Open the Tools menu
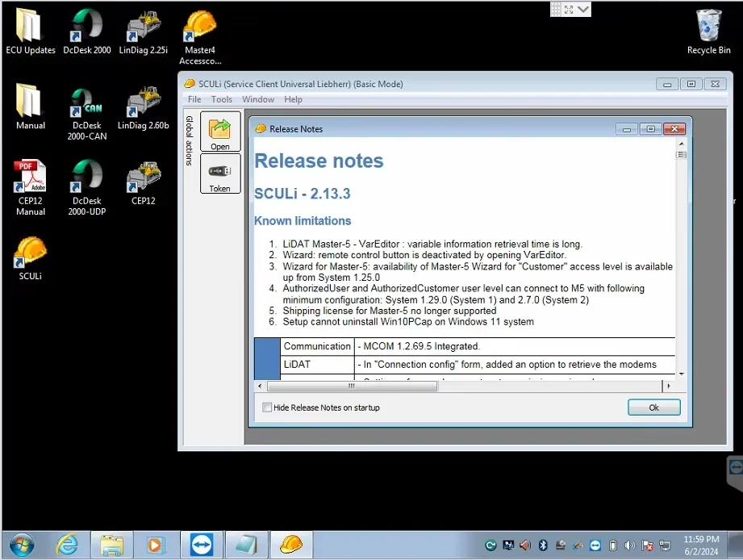 tap(221, 99)
